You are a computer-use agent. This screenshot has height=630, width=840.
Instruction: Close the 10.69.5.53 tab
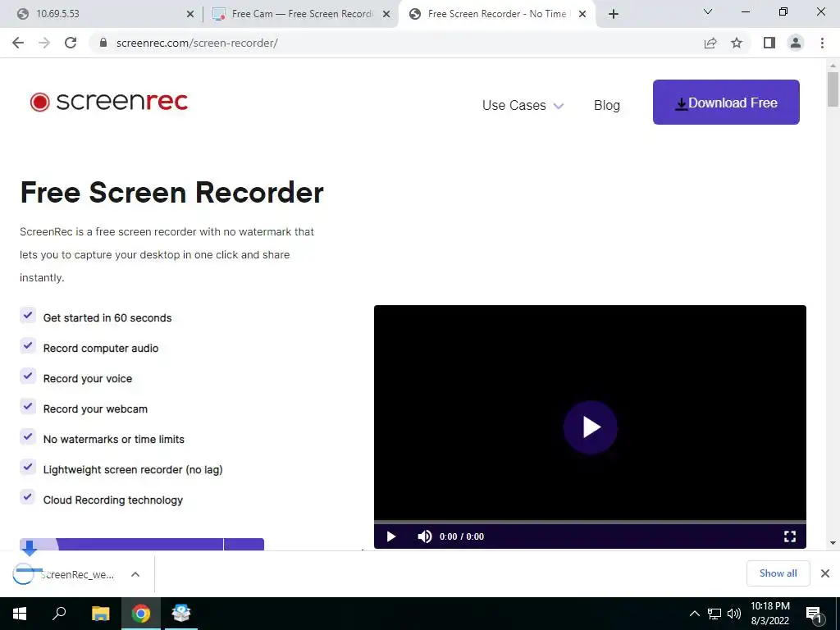point(189,15)
